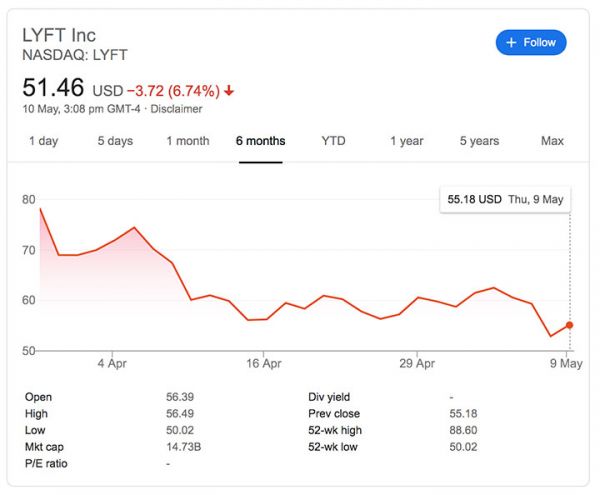Click the blue Follow button

click(x=531, y=42)
